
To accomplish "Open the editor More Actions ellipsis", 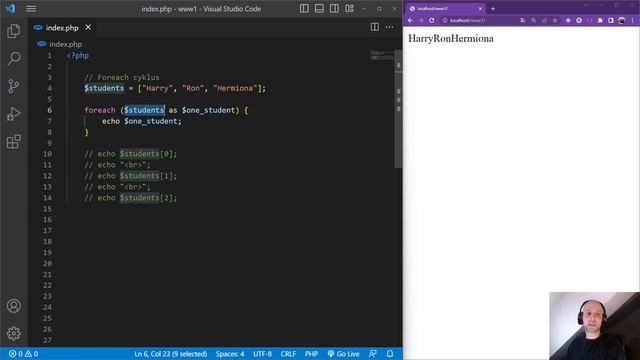I will tap(390, 27).
